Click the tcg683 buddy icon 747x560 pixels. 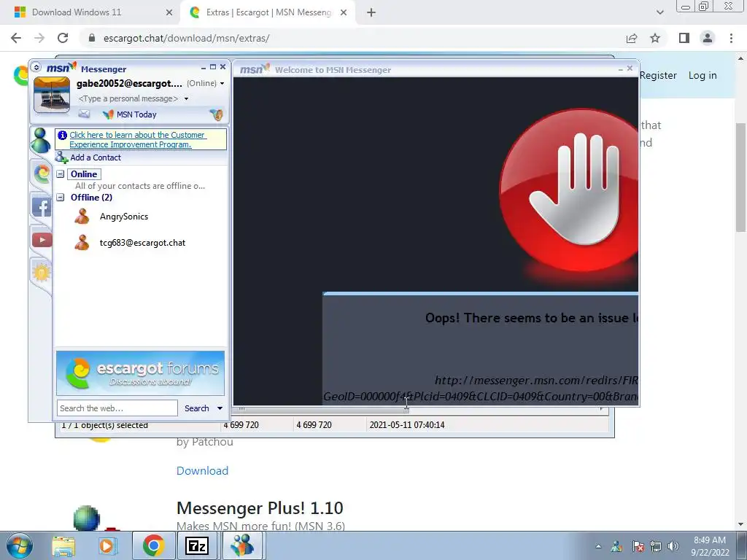pyautogui.click(x=82, y=242)
